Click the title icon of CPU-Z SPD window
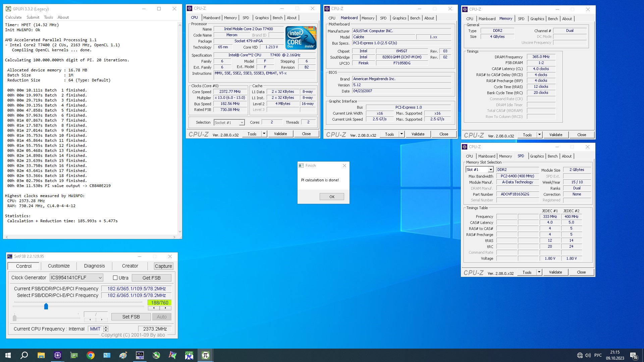644x362 pixels. [x=465, y=147]
